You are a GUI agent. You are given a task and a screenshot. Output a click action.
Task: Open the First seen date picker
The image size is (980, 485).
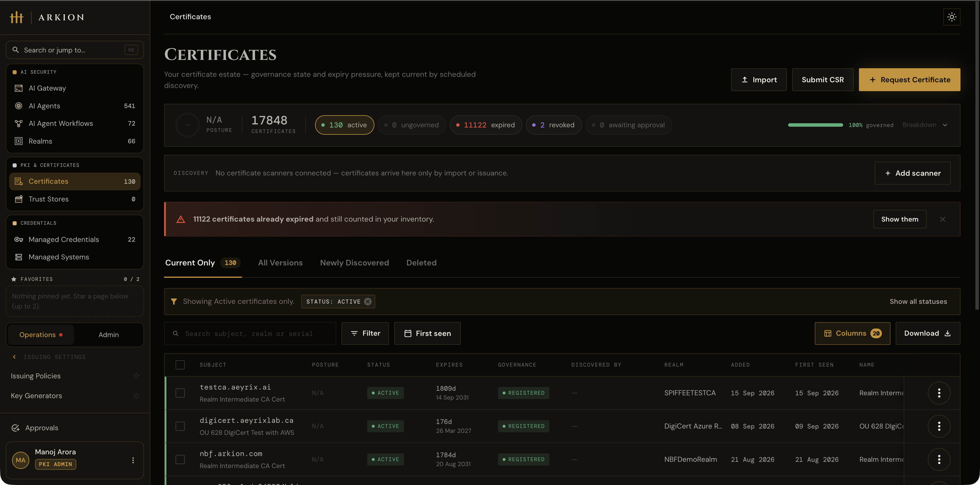(x=427, y=333)
